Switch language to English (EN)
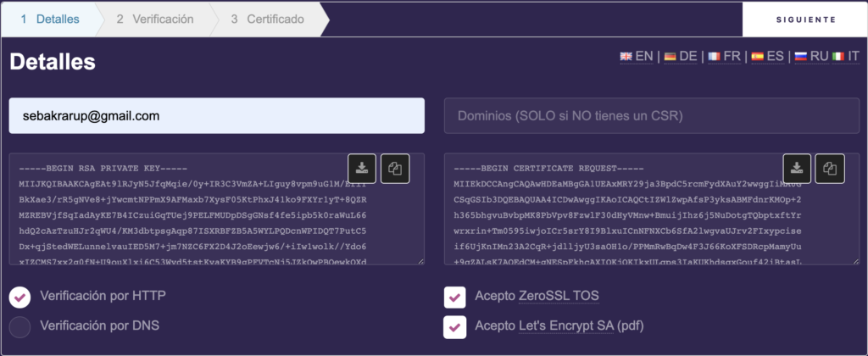This screenshot has width=868, height=356. click(x=637, y=56)
